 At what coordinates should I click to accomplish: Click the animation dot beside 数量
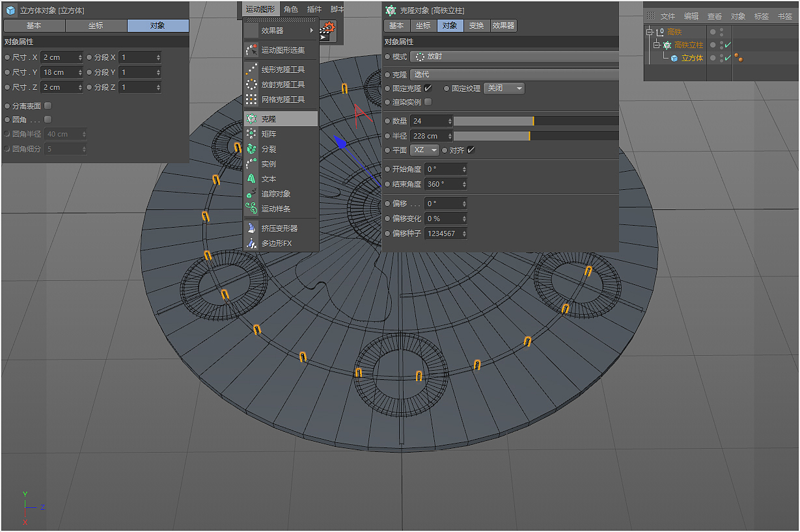pyautogui.click(x=388, y=121)
